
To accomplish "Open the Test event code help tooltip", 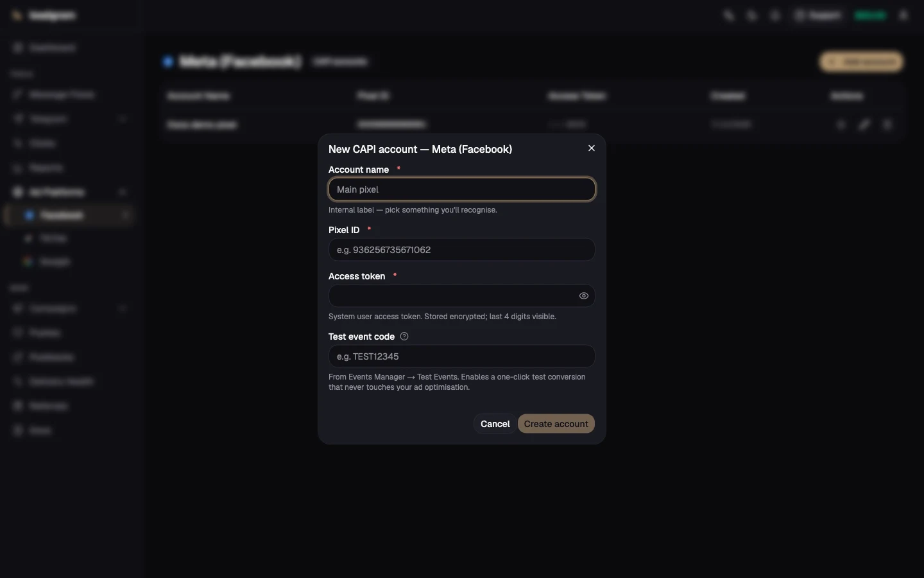I will (x=404, y=337).
